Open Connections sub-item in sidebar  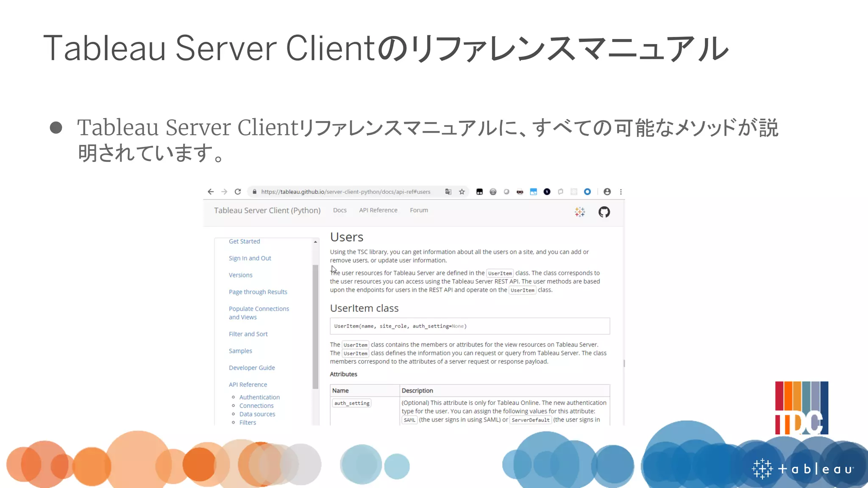[x=256, y=406]
